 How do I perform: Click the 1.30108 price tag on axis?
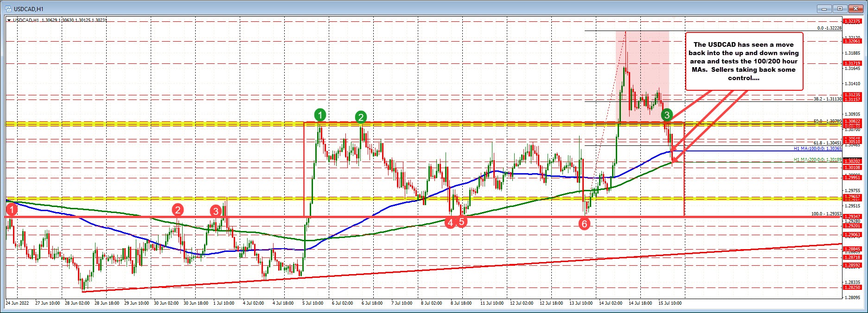click(x=853, y=168)
